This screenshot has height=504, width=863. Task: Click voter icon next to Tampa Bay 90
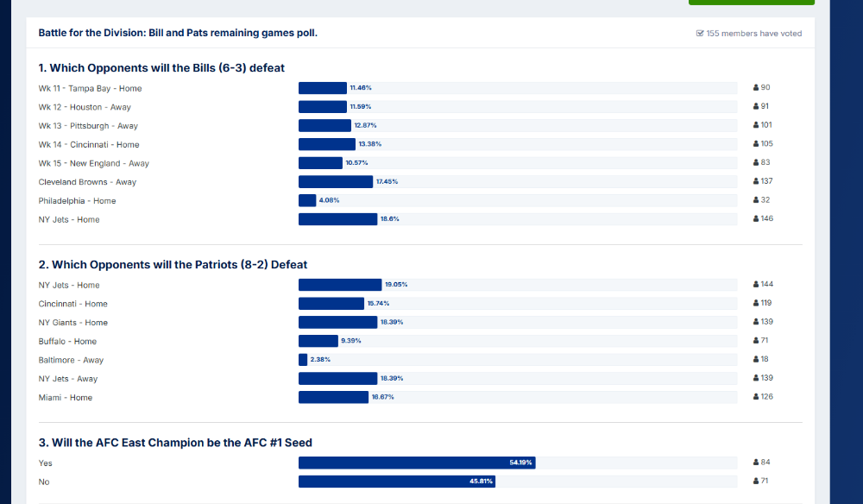(x=756, y=88)
